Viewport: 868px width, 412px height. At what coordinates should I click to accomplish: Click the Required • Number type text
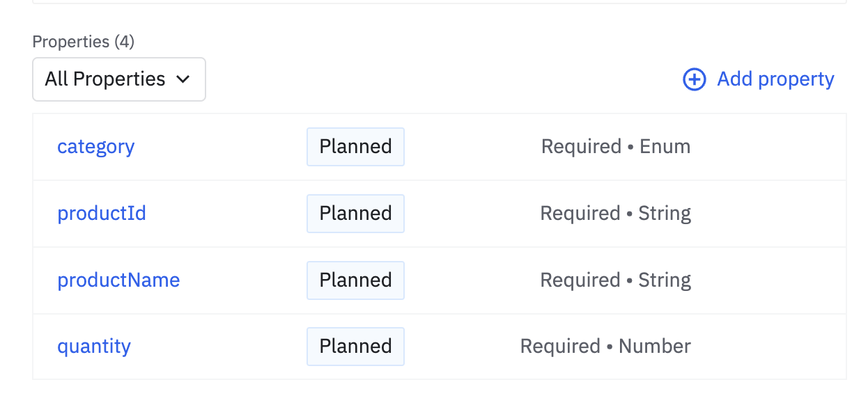605,347
